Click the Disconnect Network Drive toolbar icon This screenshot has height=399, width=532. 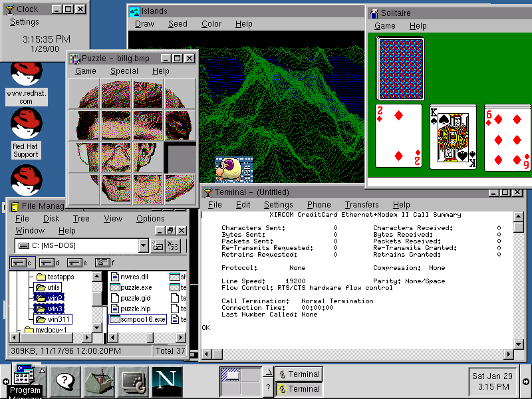pyautogui.click(x=173, y=245)
